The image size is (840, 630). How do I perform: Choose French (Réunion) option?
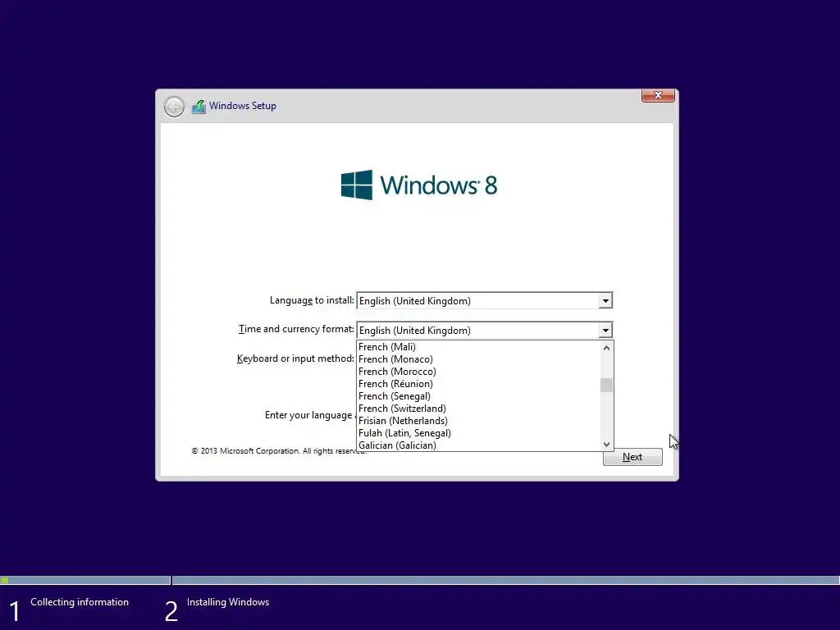(478, 384)
